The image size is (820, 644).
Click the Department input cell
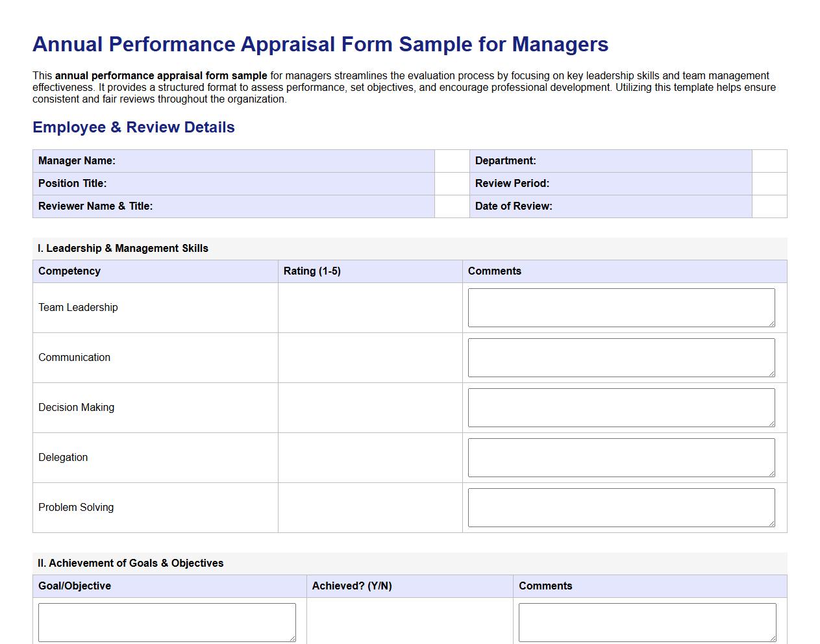click(769, 160)
